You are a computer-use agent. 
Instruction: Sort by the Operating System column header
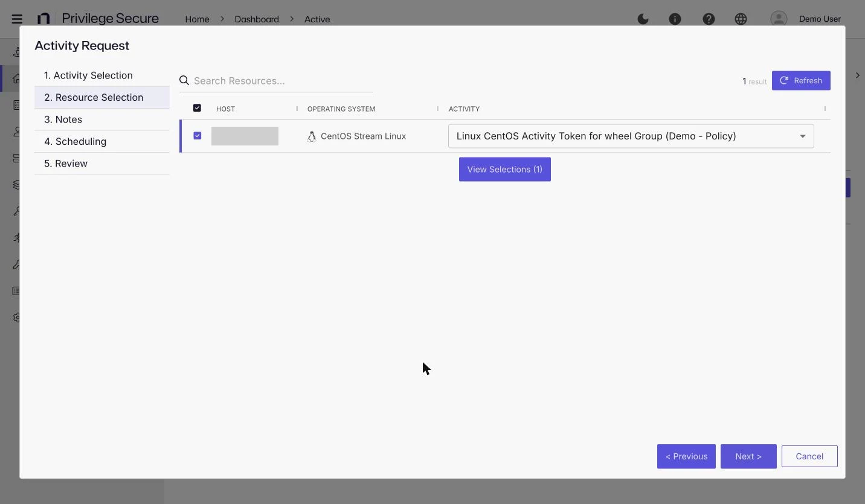(x=341, y=109)
